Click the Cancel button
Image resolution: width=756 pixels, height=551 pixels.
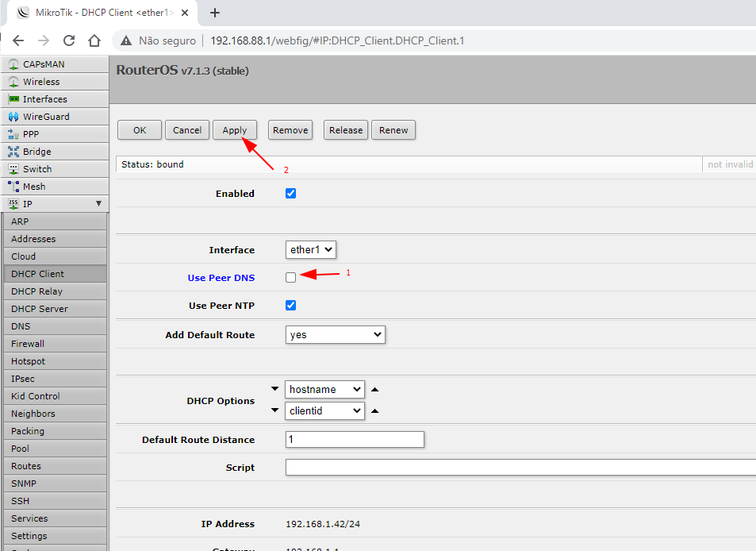click(x=187, y=129)
